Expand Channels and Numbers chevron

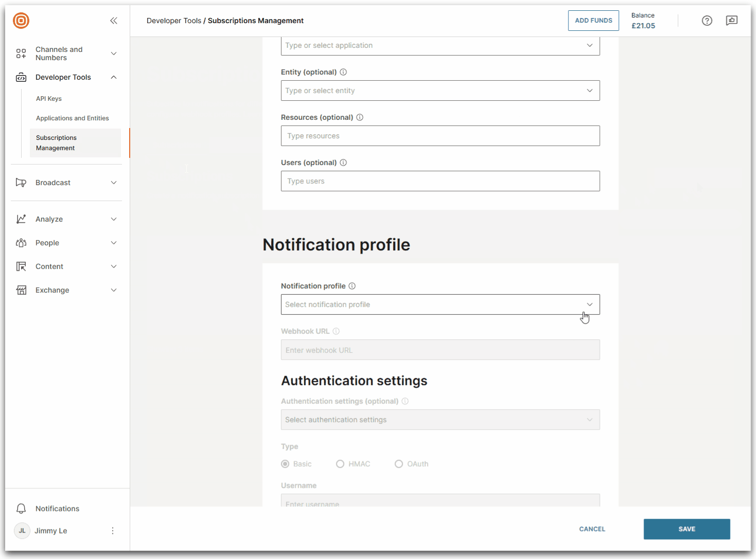[114, 53]
